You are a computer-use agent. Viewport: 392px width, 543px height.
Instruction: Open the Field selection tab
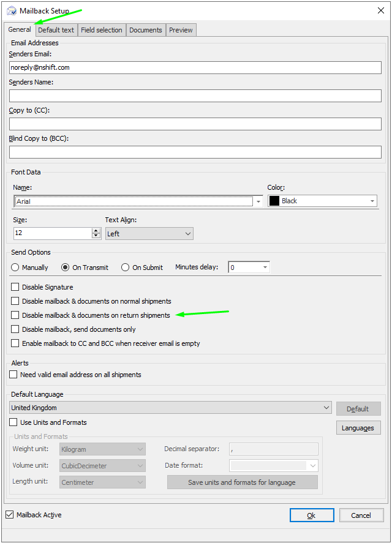click(102, 30)
